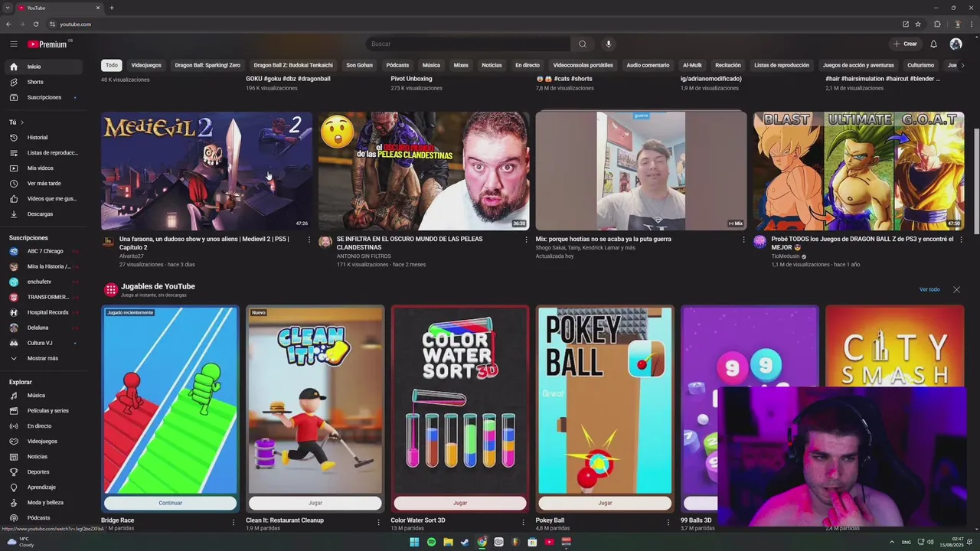Open options menu for the Bridge Race game

point(234,522)
